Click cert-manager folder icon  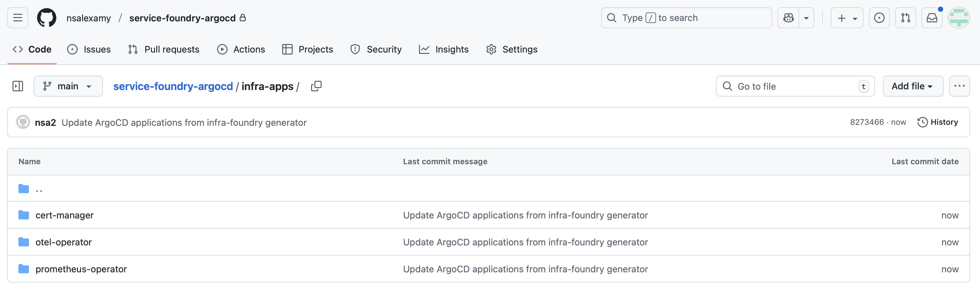click(24, 215)
